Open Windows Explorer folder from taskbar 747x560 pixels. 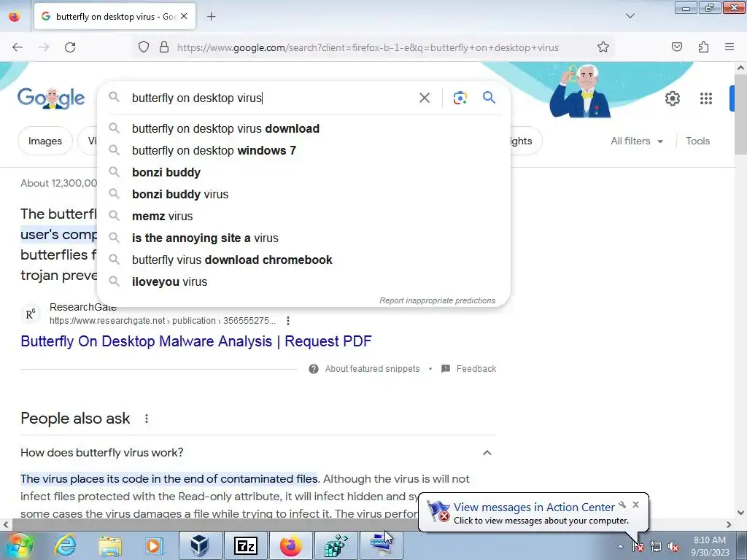tap(110, 545)
